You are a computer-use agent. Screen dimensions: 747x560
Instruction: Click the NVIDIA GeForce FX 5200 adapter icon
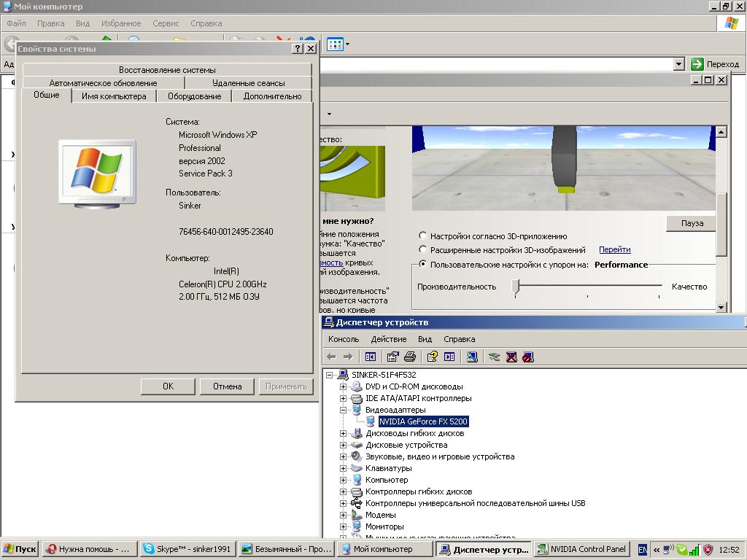point(370,421)
